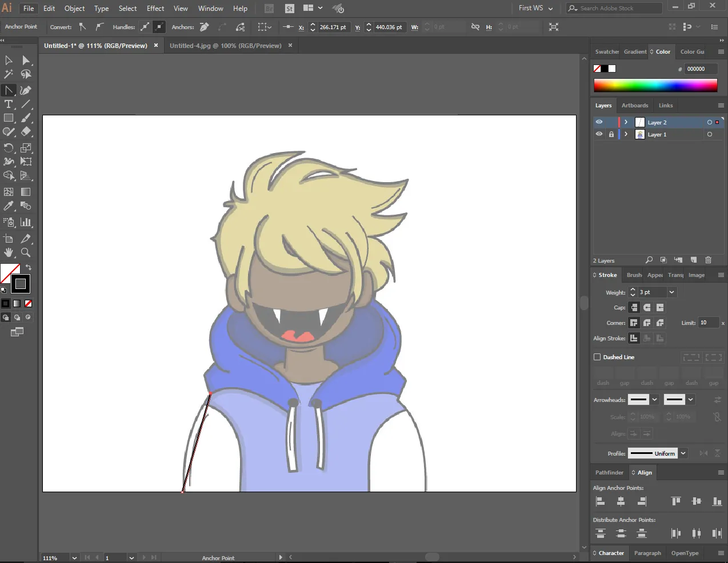Select the Eyedropper tool
This screenshot has height=563, width=728.
(x=9, y=206)
